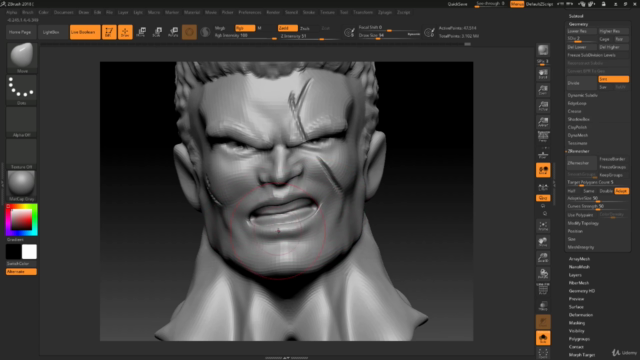Toggle the Zsub button
The height and width of the screenshot is (360, 640).
(x=305, y=29)
